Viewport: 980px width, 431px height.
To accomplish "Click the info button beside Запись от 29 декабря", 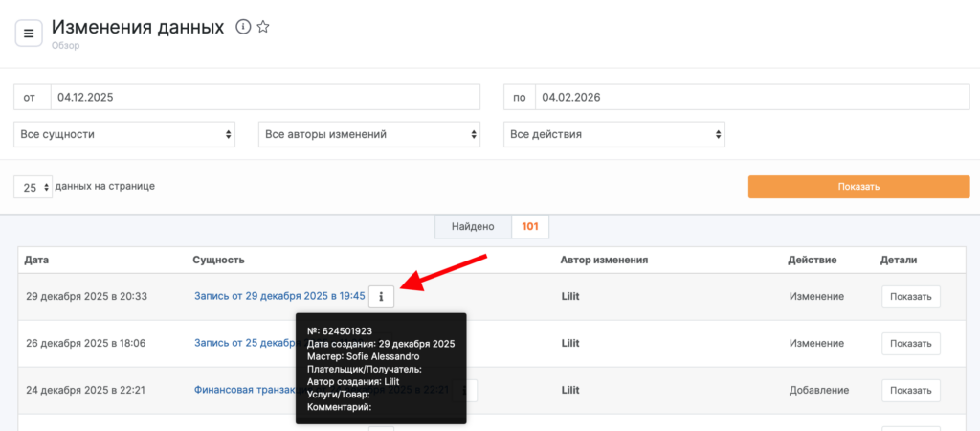I will coord(381,297).
